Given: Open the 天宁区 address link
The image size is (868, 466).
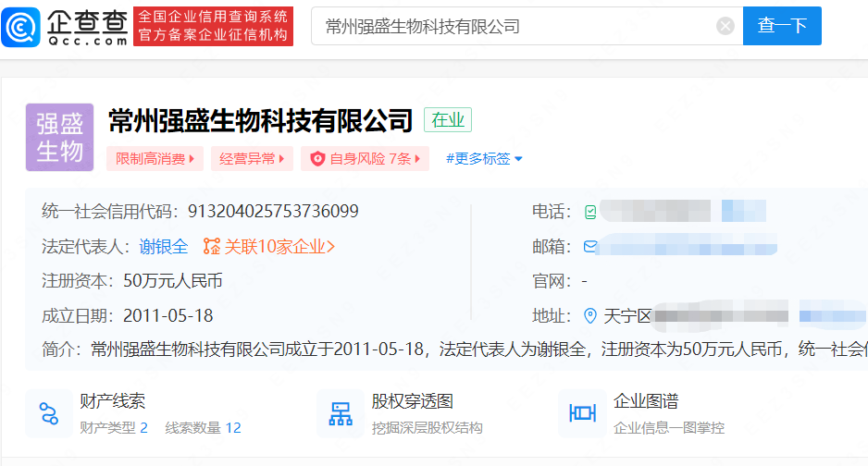Looking at the screenshot, I should [627, 316].
